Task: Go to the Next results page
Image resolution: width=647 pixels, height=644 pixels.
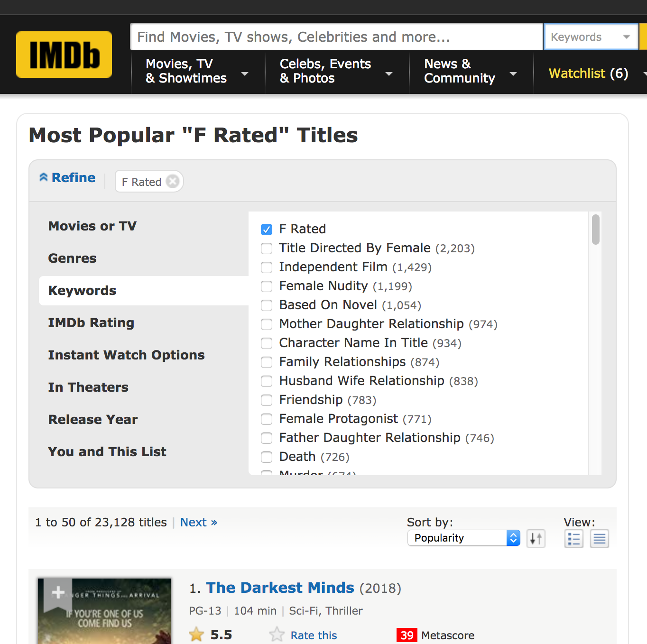Action: [x=198, y=522]
